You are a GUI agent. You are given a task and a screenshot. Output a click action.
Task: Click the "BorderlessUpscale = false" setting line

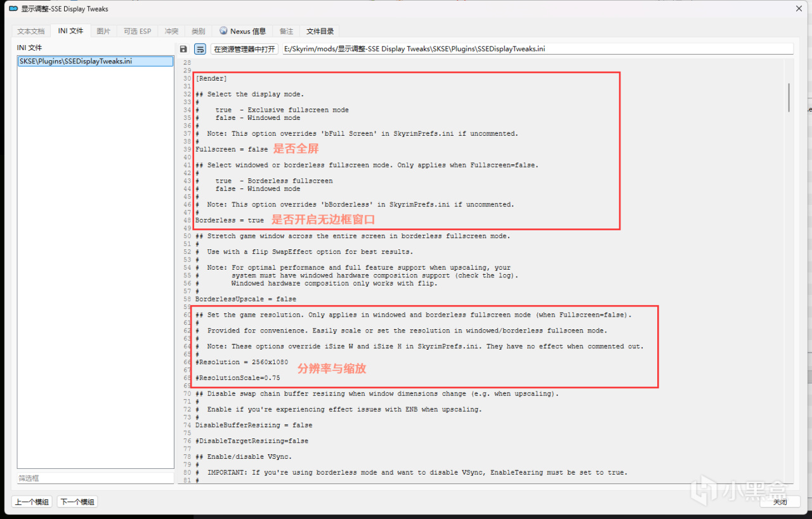tap(246, 299)
